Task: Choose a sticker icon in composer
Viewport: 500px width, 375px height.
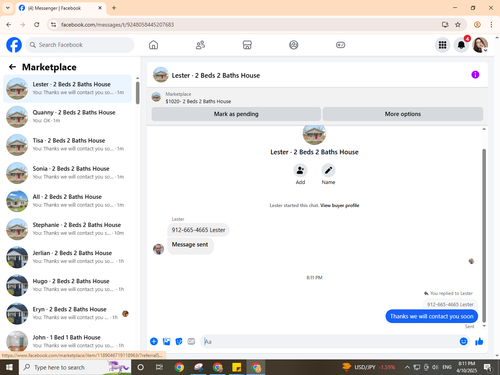Action: click(179, 341)
